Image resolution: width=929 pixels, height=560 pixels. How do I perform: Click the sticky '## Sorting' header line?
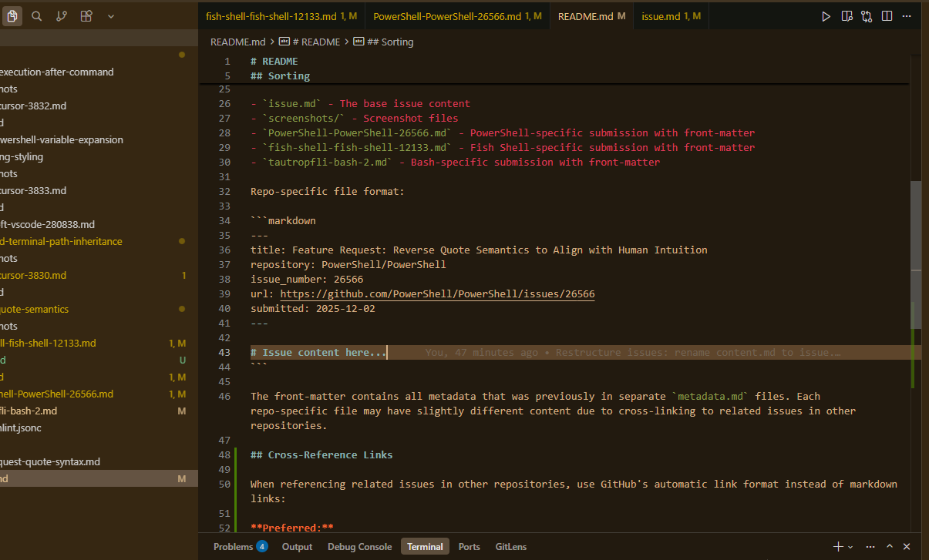click(280, 75)
